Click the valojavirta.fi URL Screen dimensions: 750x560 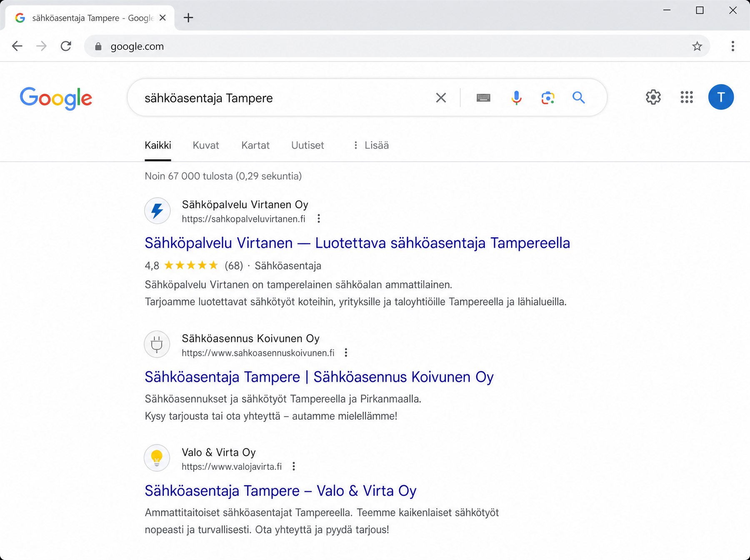tap(232, 467)
